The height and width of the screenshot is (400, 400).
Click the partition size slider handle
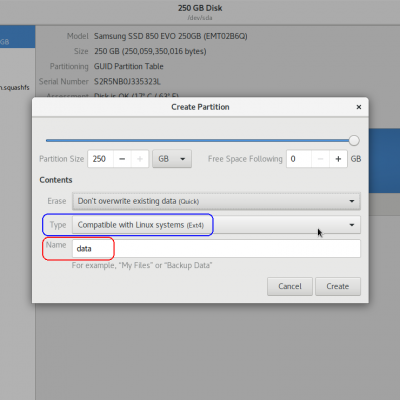[x=354, y=141]
